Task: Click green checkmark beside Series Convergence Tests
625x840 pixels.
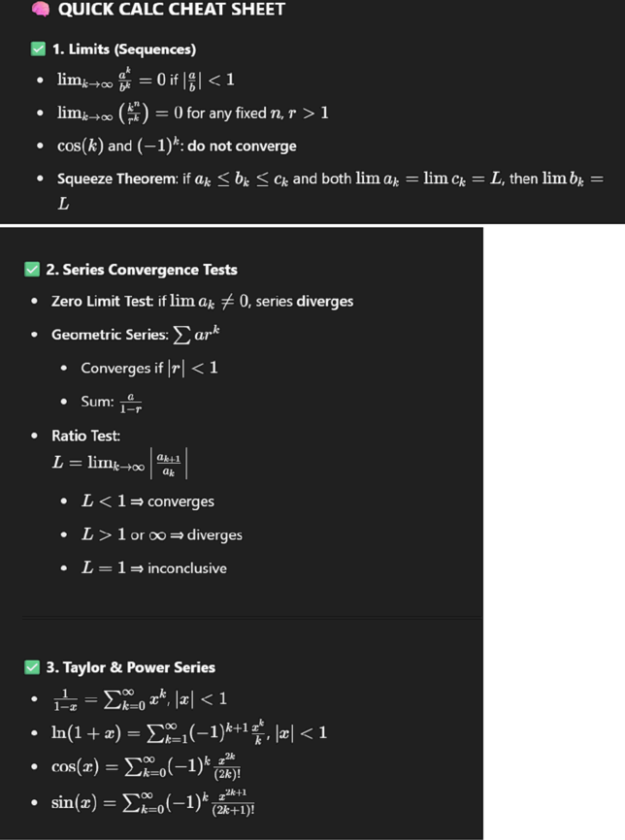Action: [x=32, y=270]
